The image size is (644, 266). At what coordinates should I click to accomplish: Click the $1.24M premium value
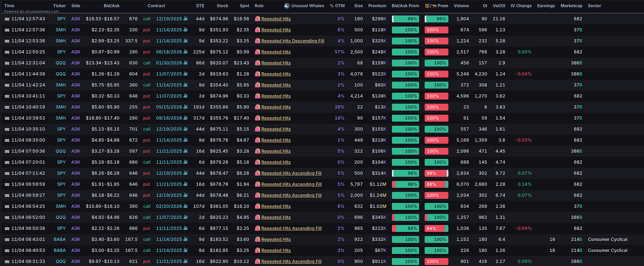(x=378, y=195)
